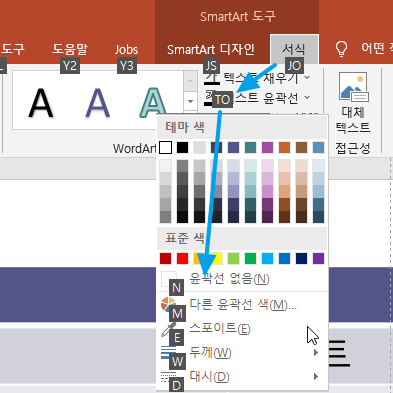Open 텍스트 채우기 dropdown arrow
Viewport: 393px width, 393px height.
pos(307,77)
